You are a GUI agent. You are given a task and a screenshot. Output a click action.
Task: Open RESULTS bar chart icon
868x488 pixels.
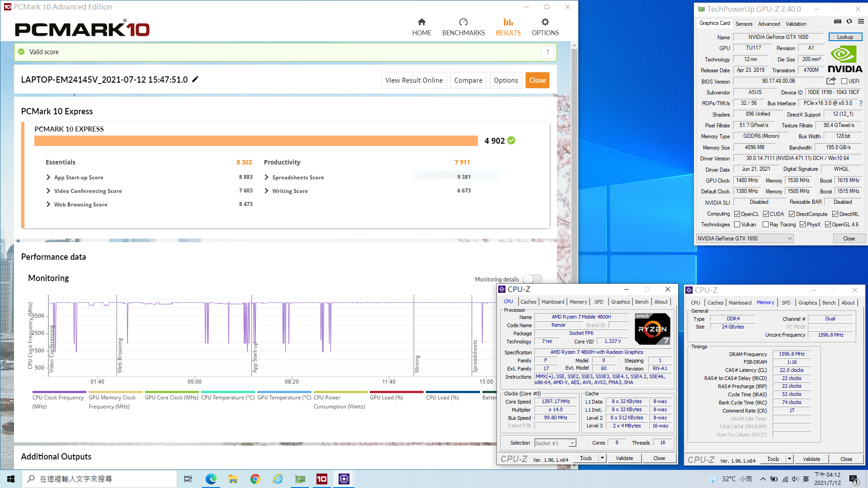point(508,22)
